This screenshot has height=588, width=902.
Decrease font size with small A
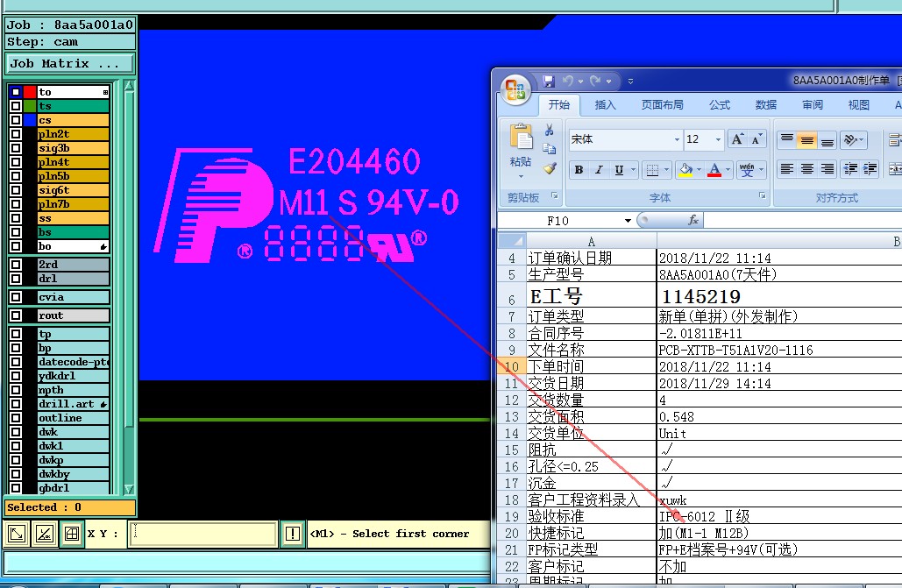coord(756,139)
